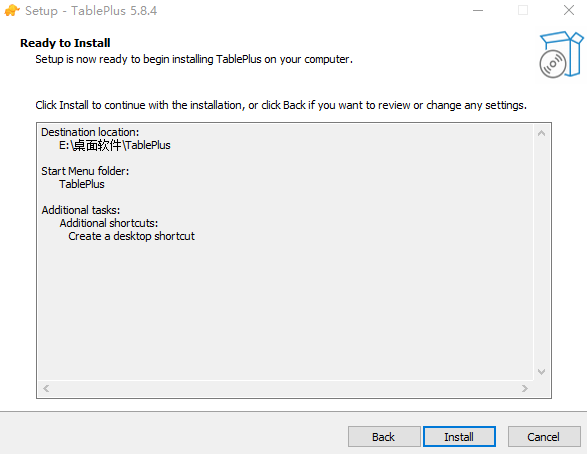The height and width of the screenshot is (454, 587).
Task: Click the TablePlus elephant icon in title bar
Action: tap(12, 10)
